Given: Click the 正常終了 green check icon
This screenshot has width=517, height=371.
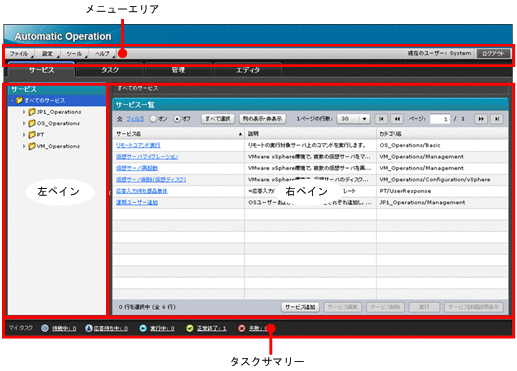Looking at the screenshot, I should [x=190, y=328].
